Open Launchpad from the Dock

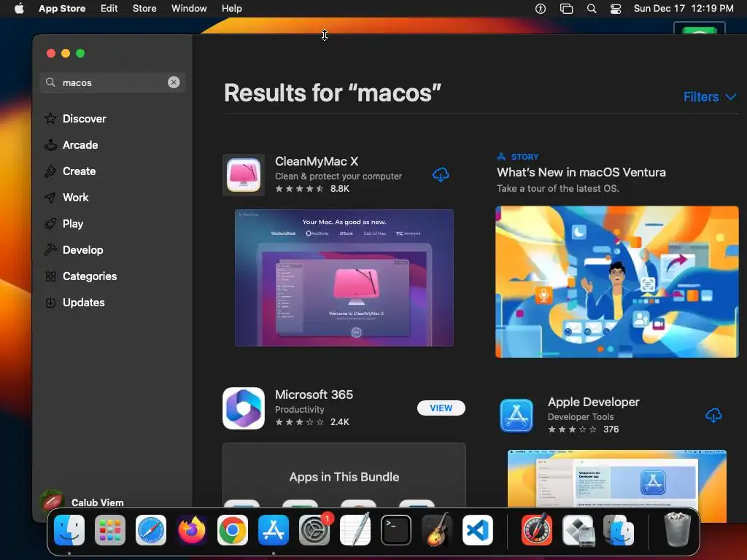click(x=110, y=530)
